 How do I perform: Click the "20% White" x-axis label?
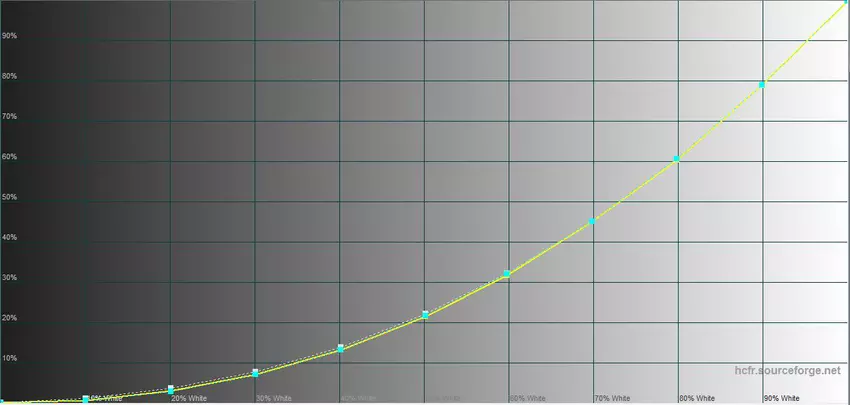click(189, 398)
